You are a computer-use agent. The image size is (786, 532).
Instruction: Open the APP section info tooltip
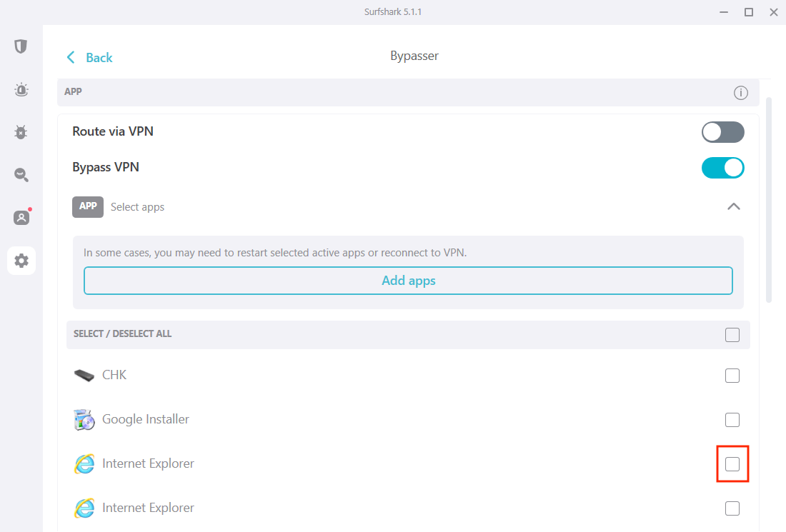740,92
